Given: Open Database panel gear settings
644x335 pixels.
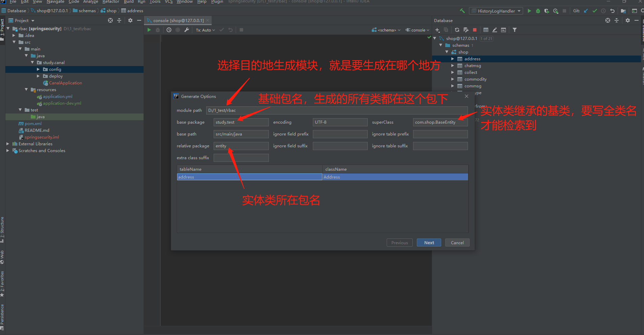Looking at the screenshot, I should point(628,20).
